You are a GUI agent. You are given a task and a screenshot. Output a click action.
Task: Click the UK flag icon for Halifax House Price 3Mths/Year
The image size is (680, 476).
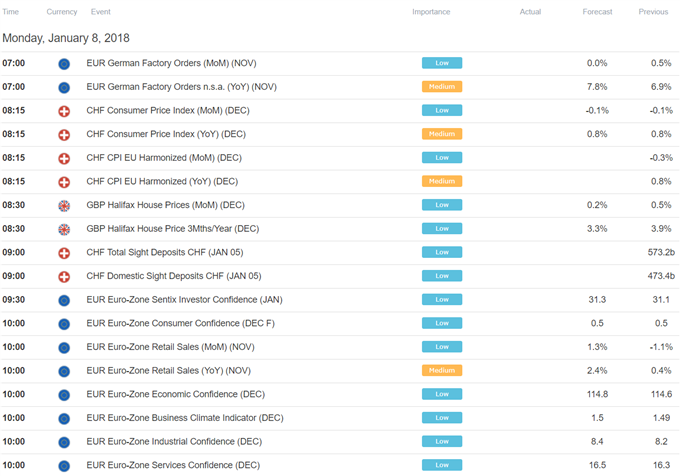[x=64, y=229]
